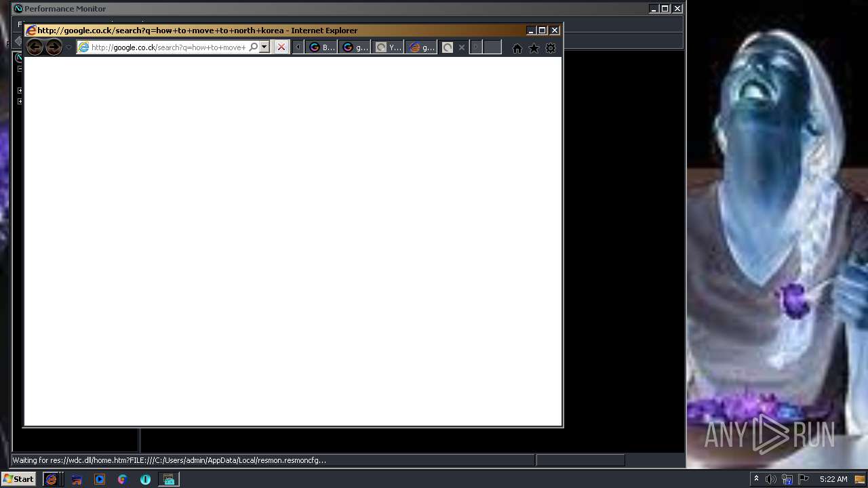The width and height of the screenshot is (868, 488).
Task: Switch to the g... tab with IE icon
Action: [422, 47]
